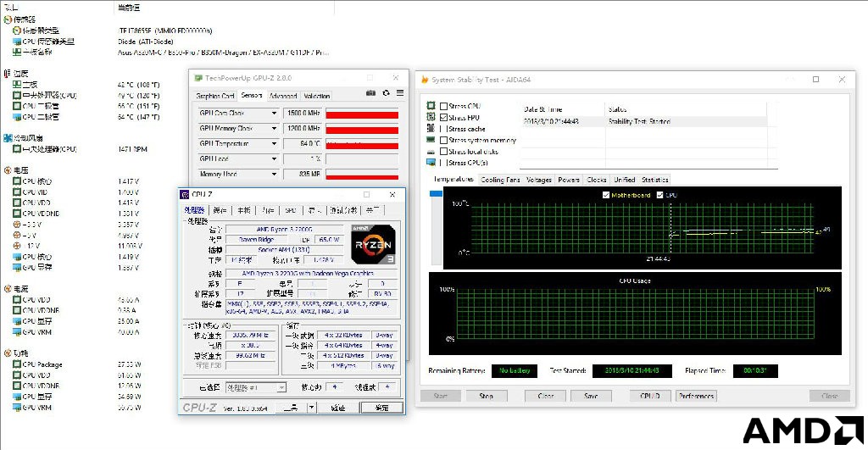This screenshot has width=868, height=450.
Task: Switch to the Cooling Fans tab in AIDA64
Action: tap(500, 180)
